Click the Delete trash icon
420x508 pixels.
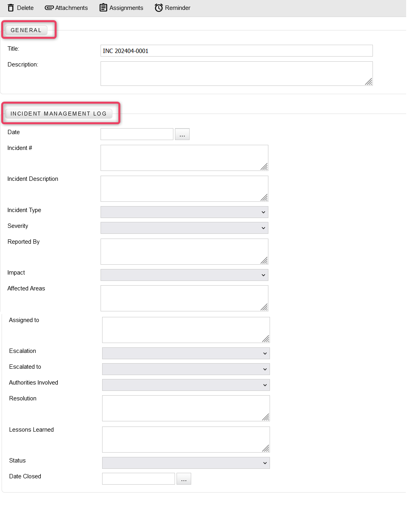tap(11, 8)
